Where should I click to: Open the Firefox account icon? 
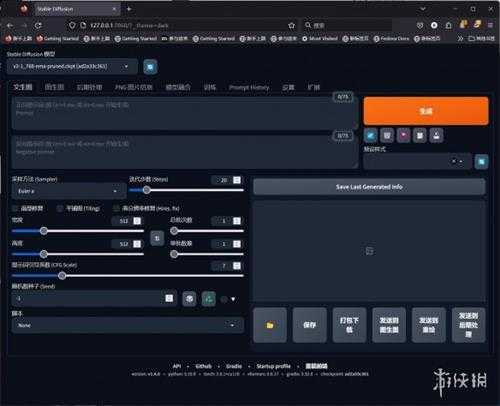[434, 25]
